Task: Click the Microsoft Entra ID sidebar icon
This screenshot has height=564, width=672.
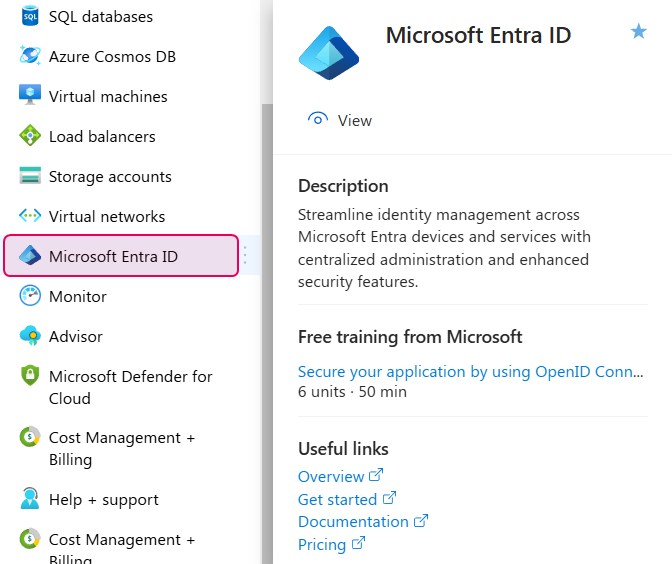Action: point(30,255)
